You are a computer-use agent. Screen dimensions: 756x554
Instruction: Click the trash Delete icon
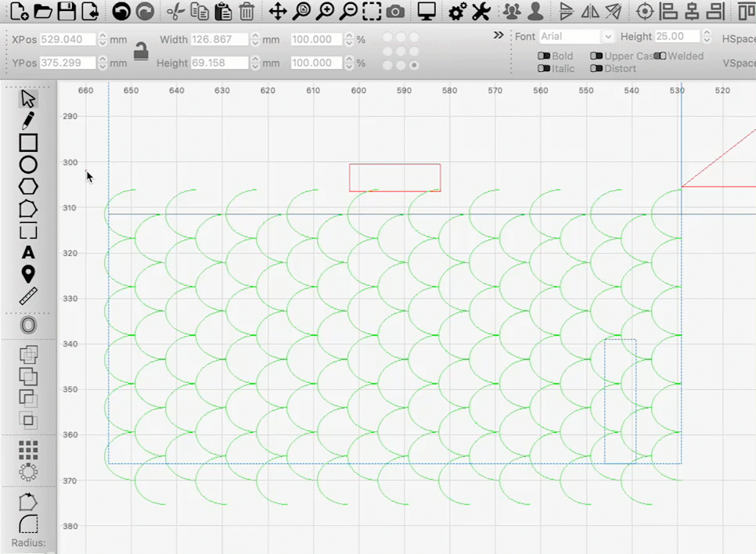coord(247,12)
